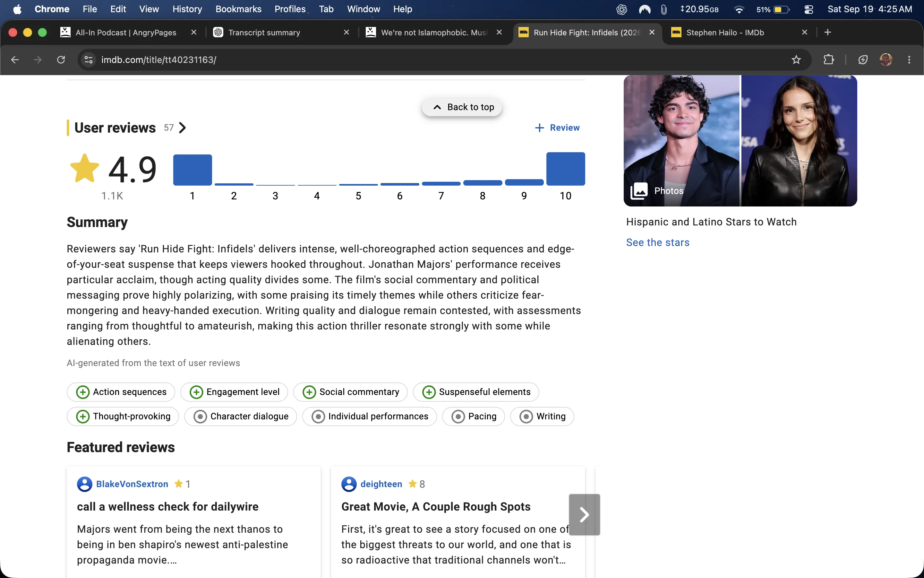Open a new tab
The width and height of the screenshot is (924, 578).
(827, 32)
